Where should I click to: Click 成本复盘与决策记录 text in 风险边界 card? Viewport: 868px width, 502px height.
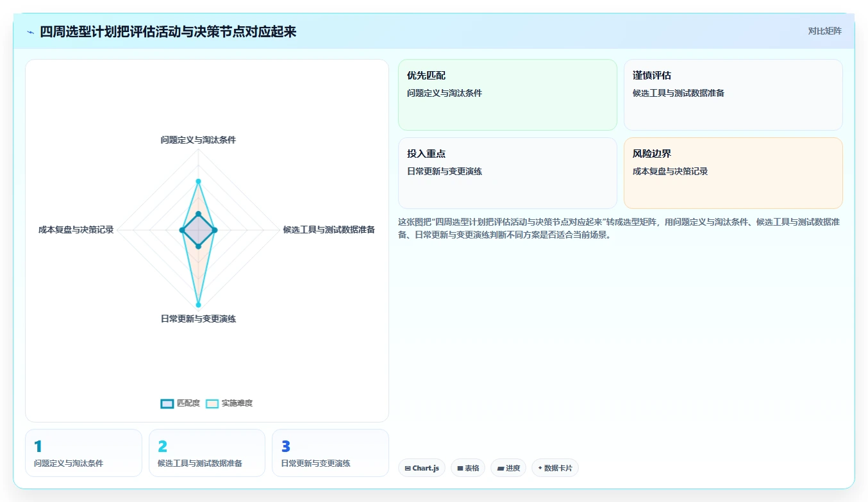(670, 171)
